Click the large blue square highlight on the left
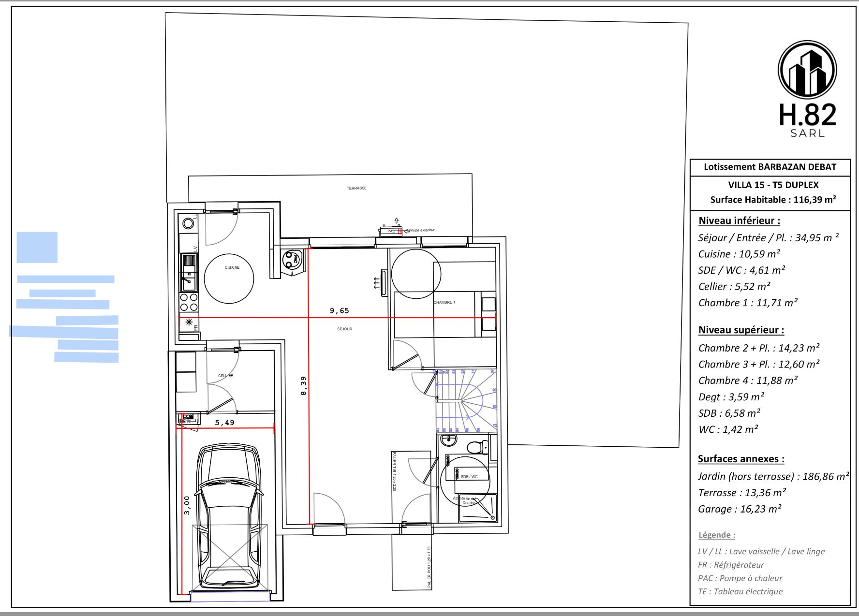 click(37, 247)
